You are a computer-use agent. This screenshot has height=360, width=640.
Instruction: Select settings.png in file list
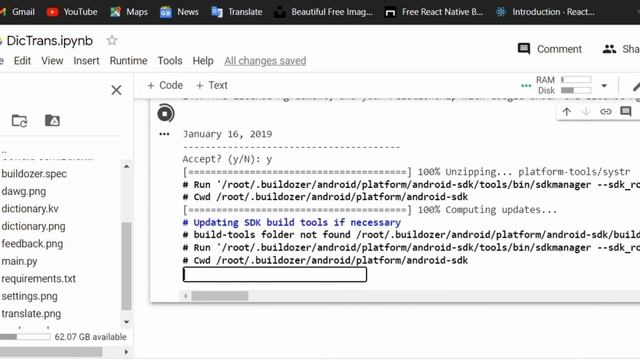29,296
